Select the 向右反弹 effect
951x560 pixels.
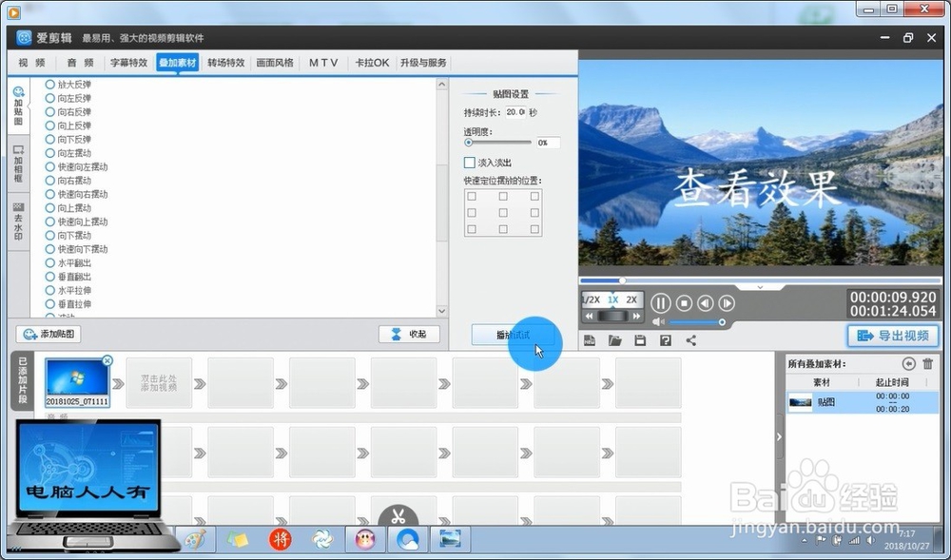coord(68,112)
